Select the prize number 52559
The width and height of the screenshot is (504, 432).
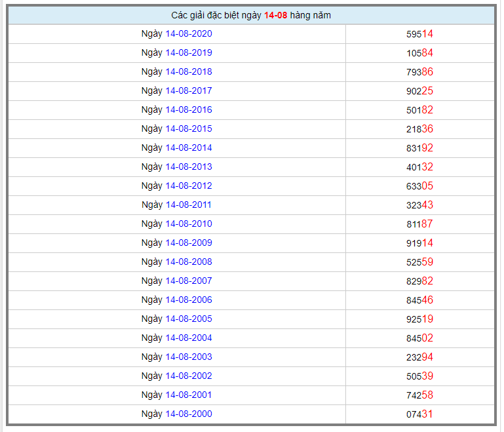tap(419, 262)
